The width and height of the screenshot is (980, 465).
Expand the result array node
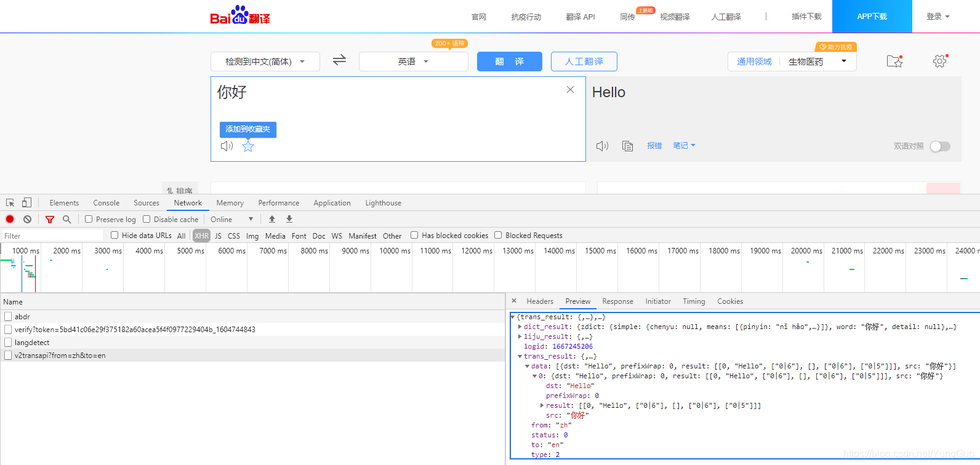[x=542, y=405]
